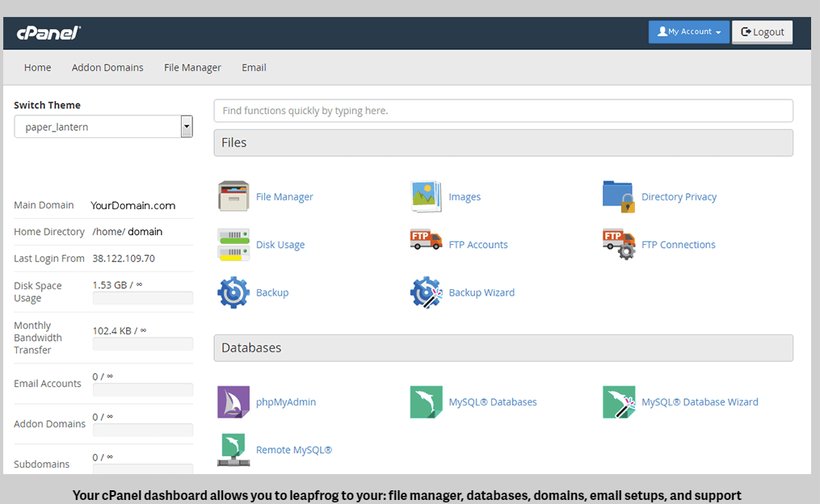Open the Backup icon

(x=233, y=292)
